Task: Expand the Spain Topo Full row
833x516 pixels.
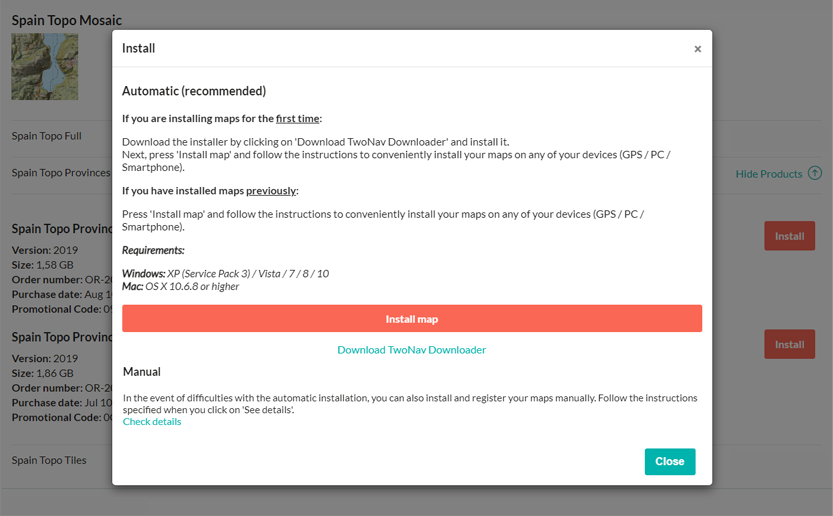Action: tap(47, 136)
